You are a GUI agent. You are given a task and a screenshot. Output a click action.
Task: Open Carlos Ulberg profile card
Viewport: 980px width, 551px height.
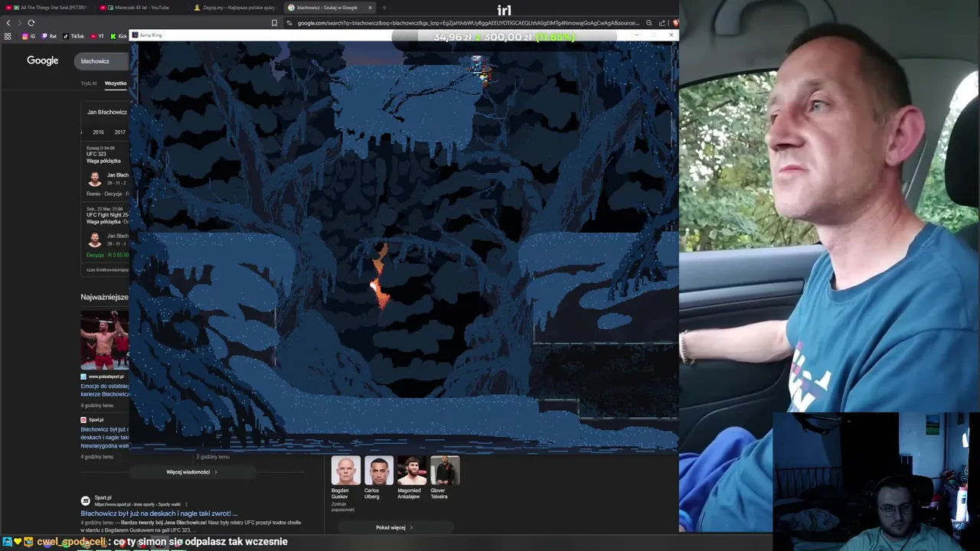point(378,478)
